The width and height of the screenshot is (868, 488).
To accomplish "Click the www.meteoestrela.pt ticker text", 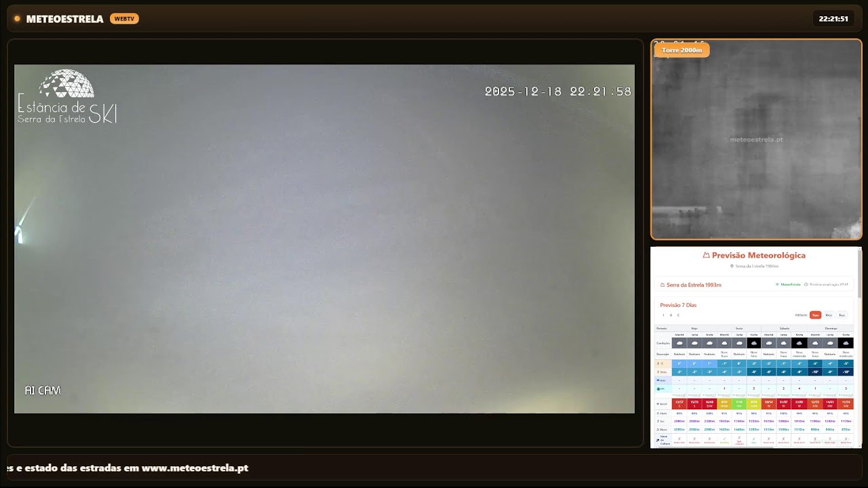I will pyautogui.click(x=195, y=468).
